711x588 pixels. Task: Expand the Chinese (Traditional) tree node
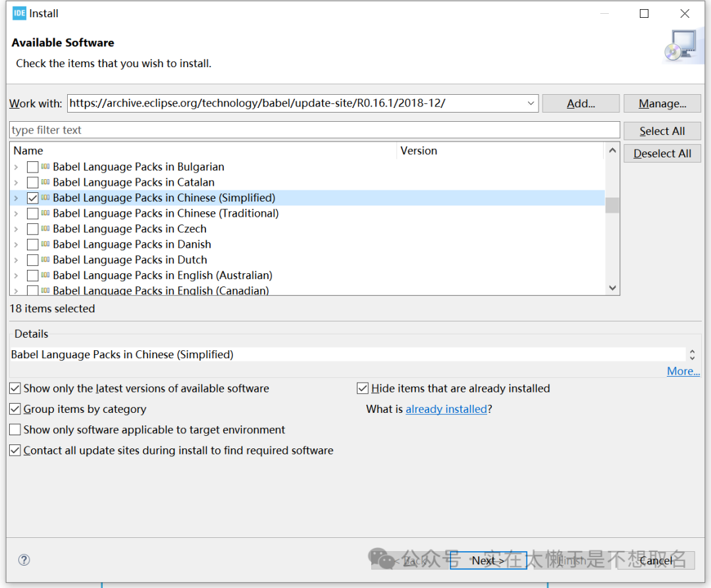pos(16,213)
